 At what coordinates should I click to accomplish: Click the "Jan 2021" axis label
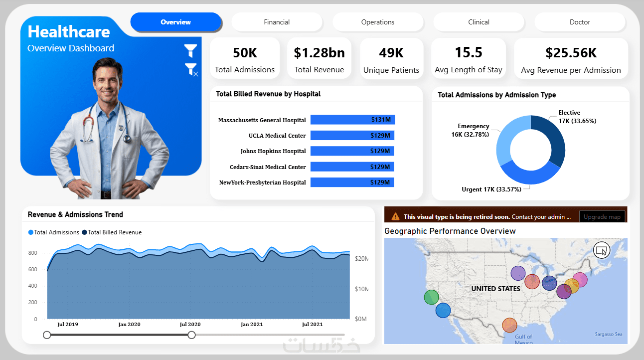(252, 324)
